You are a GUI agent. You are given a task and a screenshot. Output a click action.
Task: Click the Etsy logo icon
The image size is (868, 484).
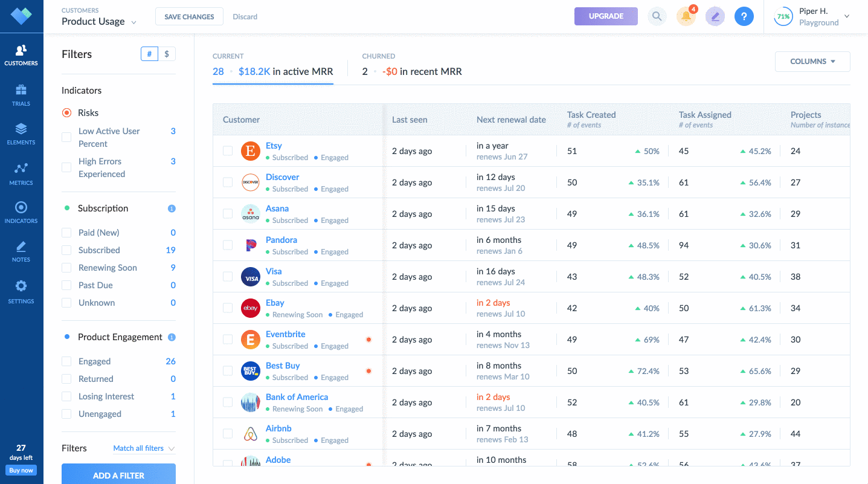click(x=251, y=151)
